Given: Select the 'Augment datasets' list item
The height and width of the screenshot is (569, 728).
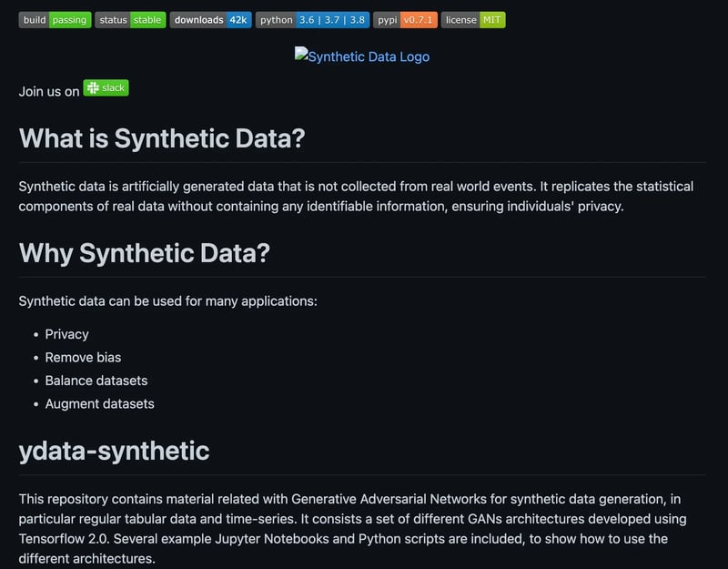Looking at the screenshot, I should [x=99, y=404].
